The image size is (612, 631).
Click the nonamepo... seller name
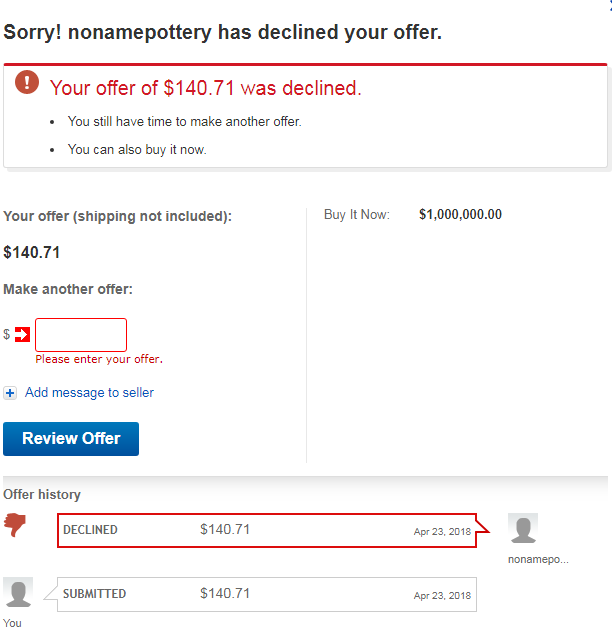coord(538,559)
